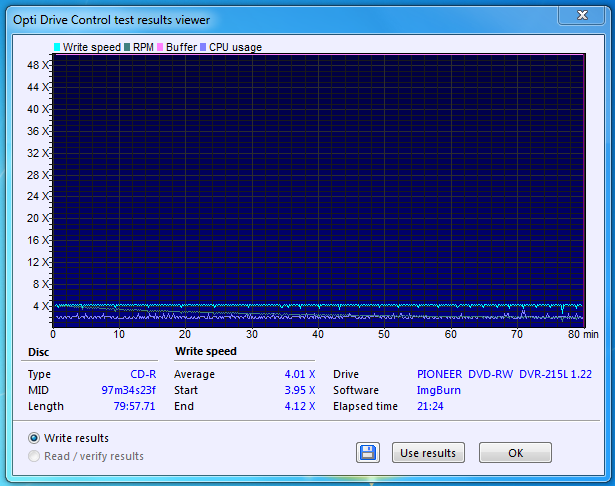Screen dimensions: 615x486
Task: Click the Average write speed 4.01 X
Action: click(300, 374)
